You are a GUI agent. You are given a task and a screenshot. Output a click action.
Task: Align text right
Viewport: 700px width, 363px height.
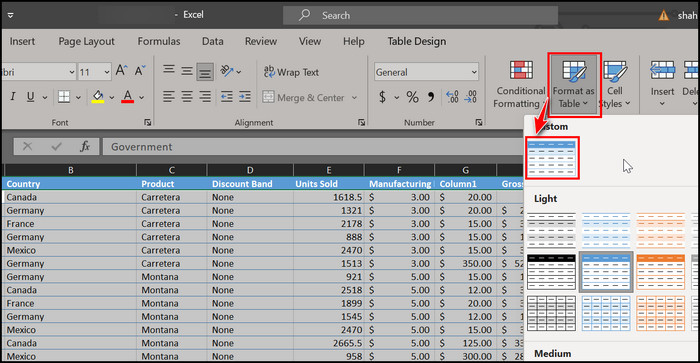tap(205, 96)
